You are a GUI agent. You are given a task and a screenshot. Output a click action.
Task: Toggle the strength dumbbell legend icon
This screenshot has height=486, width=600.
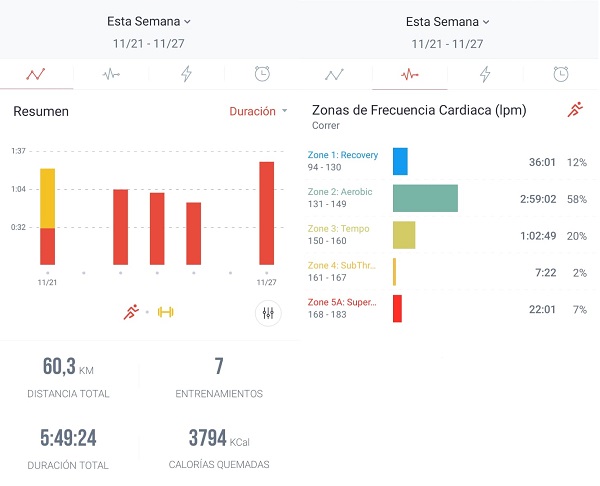click(x=166, y=312)
